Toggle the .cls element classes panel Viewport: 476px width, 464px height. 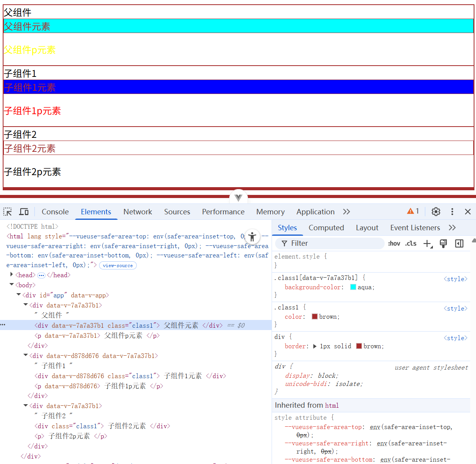[411, 243]
